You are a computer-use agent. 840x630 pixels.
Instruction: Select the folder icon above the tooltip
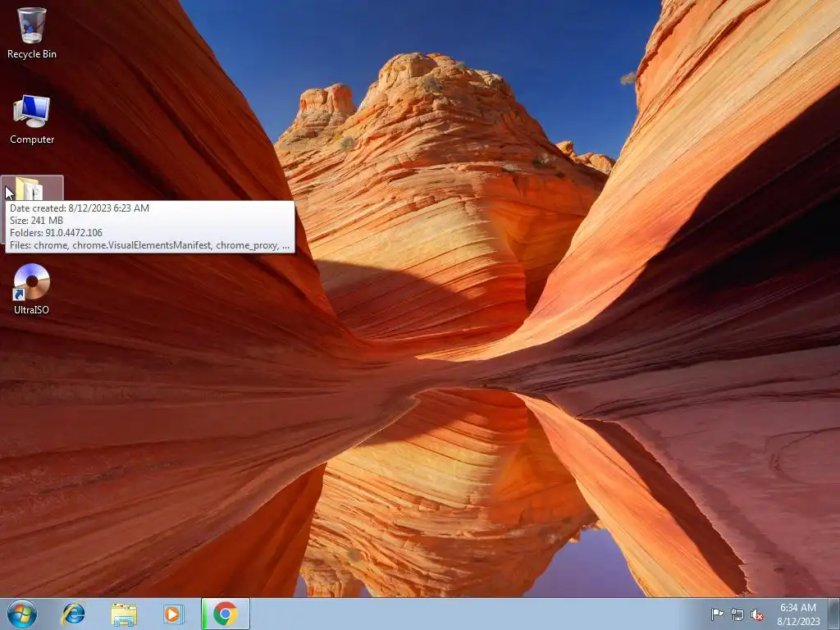(30, 189)
